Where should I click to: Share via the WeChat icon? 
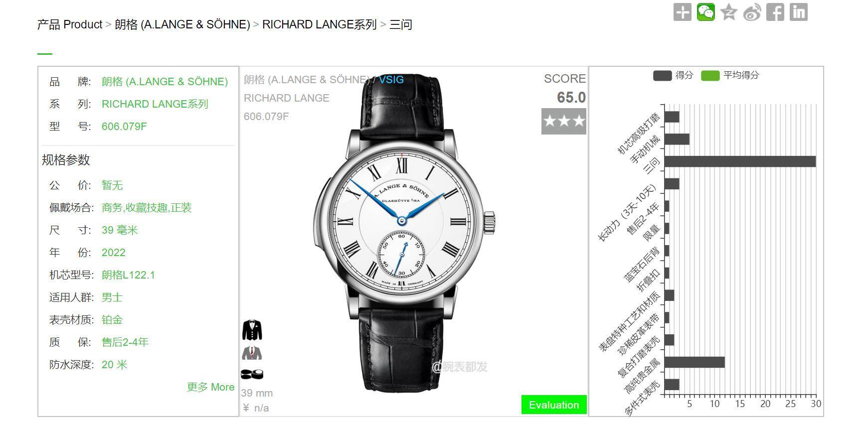pos(705,12)
